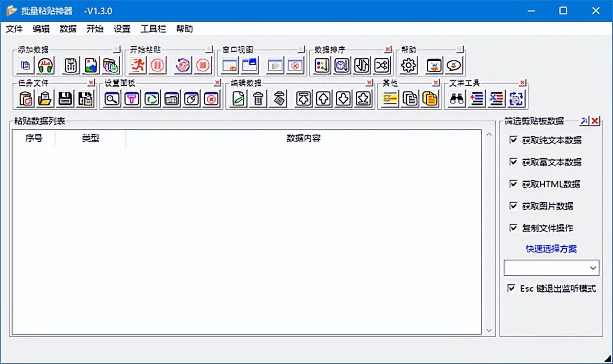Click the 数据内容 column header
The height and width of the screenshot is (364, 613).
[304, 138]
